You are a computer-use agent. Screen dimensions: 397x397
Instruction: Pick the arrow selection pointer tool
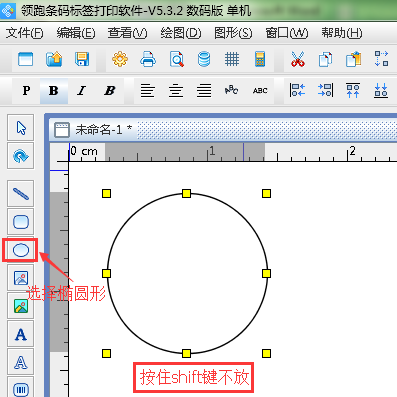click(21, 128)
